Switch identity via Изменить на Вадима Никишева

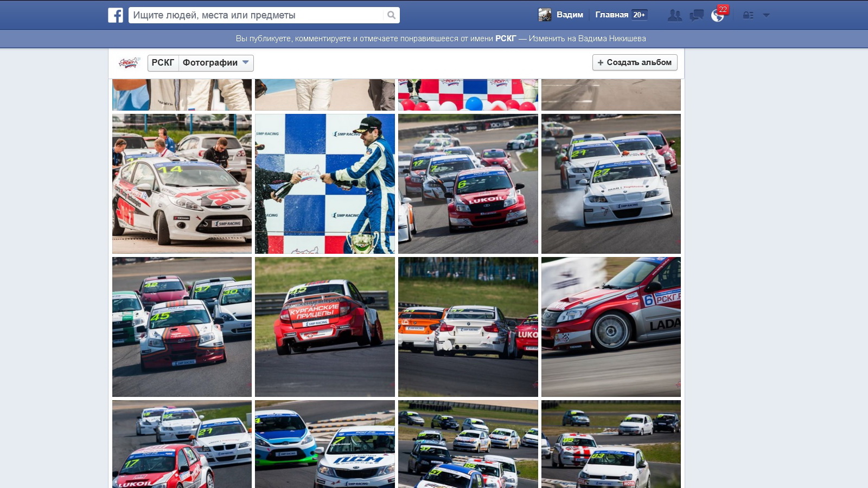pos(587,38)
